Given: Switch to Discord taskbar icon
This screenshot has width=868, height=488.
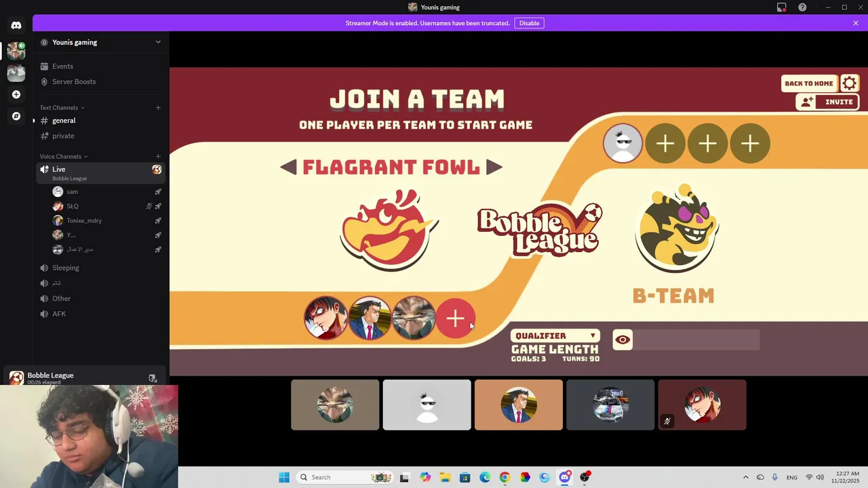Looking at the screenshot, I should pos(565,477).
